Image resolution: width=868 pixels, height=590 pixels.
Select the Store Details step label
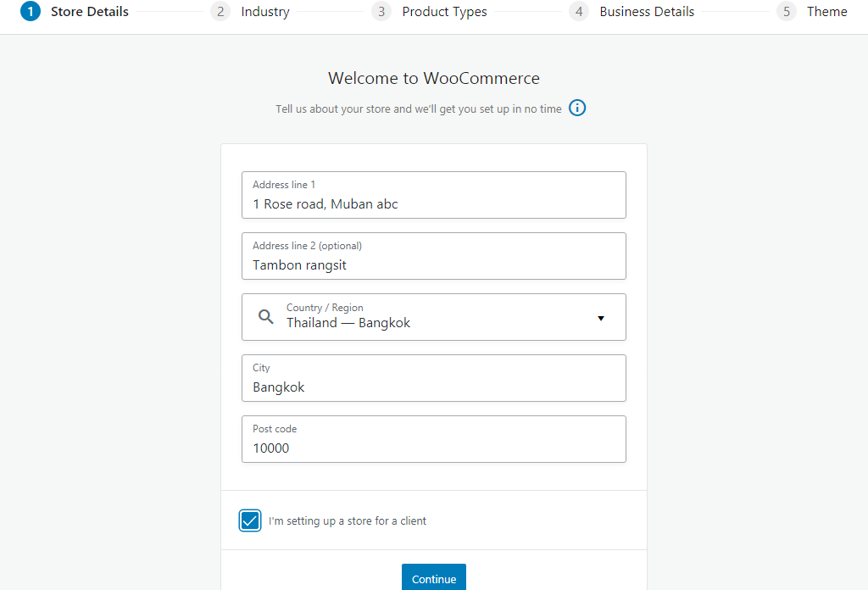pos(90,12)
